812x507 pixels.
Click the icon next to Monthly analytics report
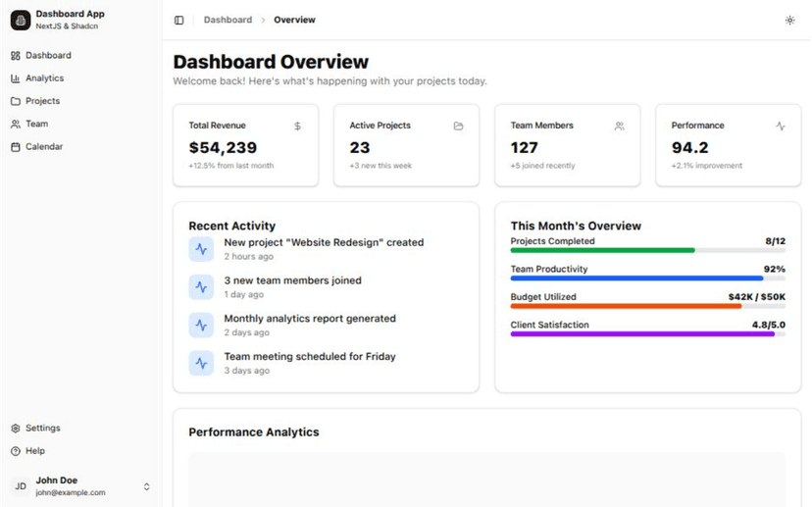click(201, 325)
